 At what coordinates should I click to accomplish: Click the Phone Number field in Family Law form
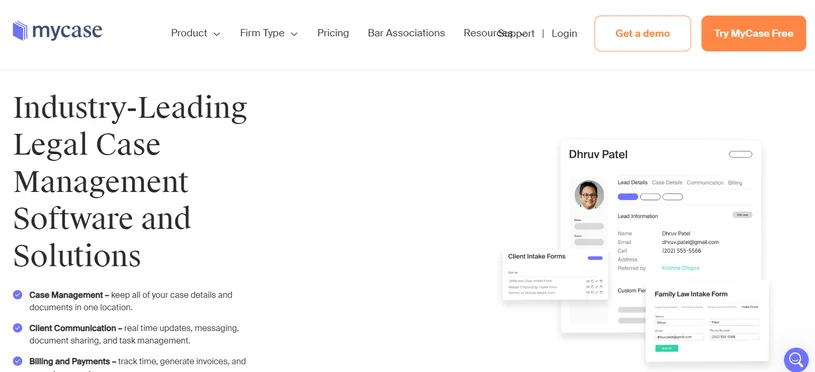pos(734,337)
